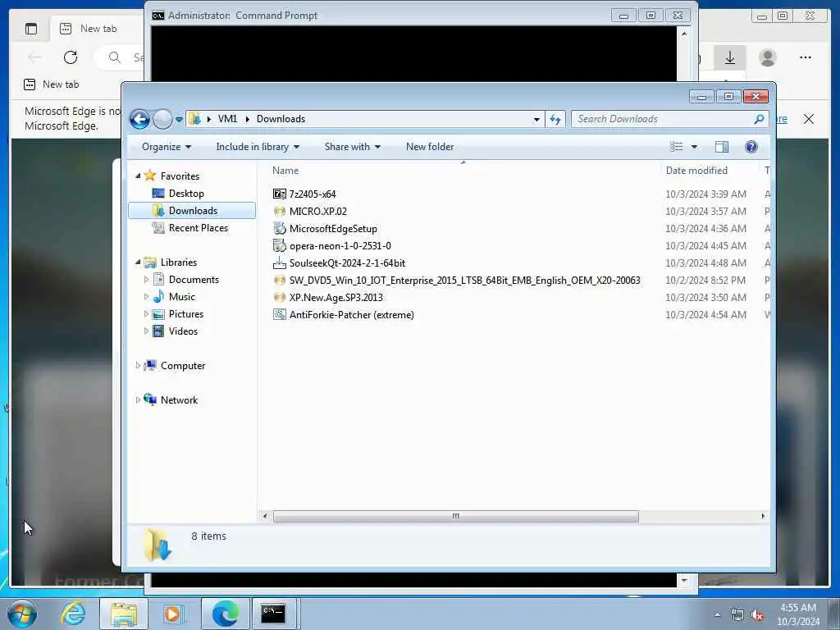Screen dimensions: 840x630
Task: Select the Videos library
Action: click(183, 331)
